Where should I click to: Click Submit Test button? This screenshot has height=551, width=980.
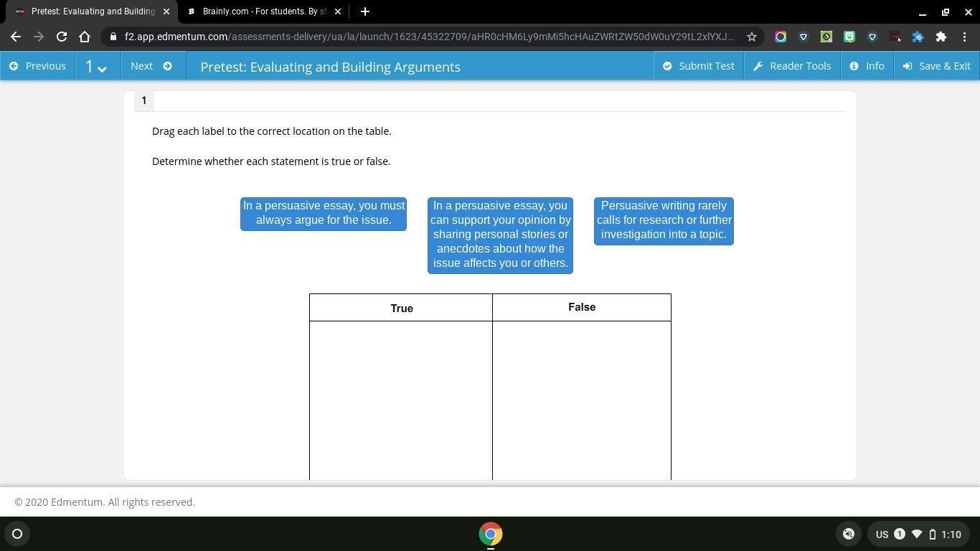pos(698,66)
